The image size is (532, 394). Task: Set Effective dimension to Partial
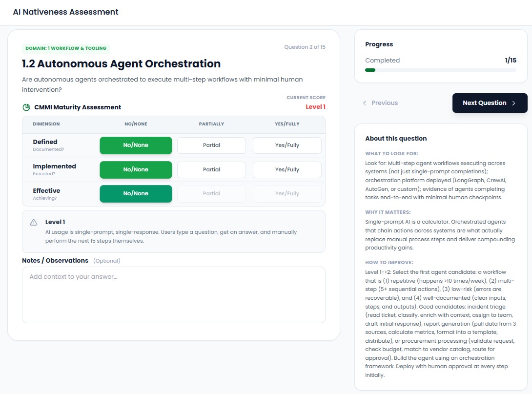pos(211,193)
